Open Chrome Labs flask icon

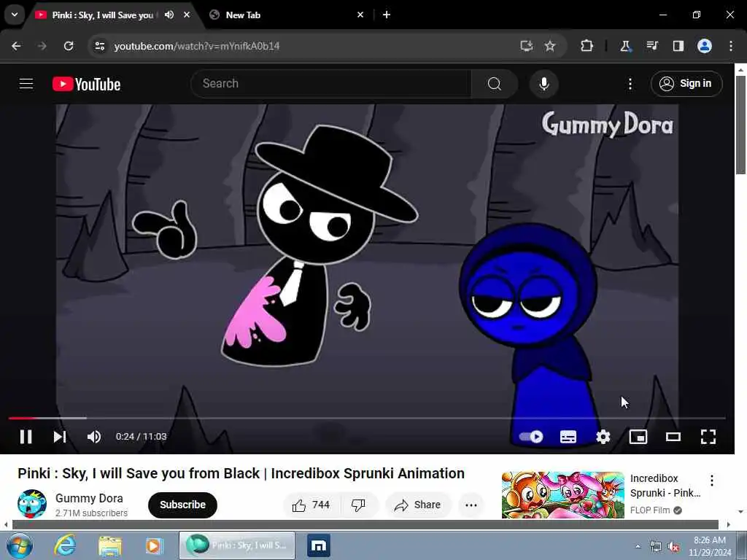625,46
